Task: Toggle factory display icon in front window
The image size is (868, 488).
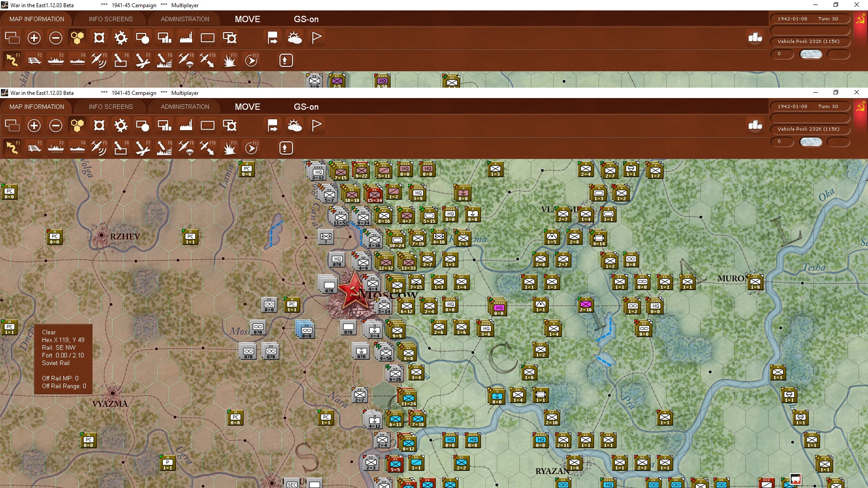Action: pos(186,126)
